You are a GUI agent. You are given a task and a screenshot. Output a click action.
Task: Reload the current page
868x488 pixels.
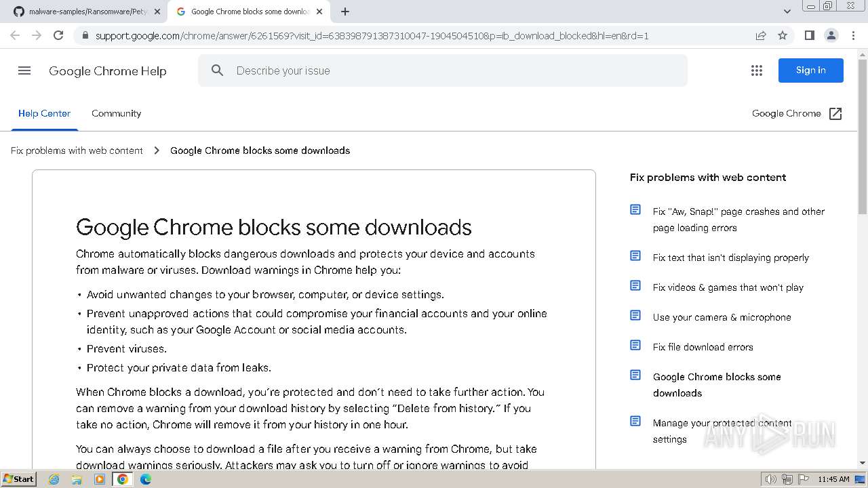58,35
